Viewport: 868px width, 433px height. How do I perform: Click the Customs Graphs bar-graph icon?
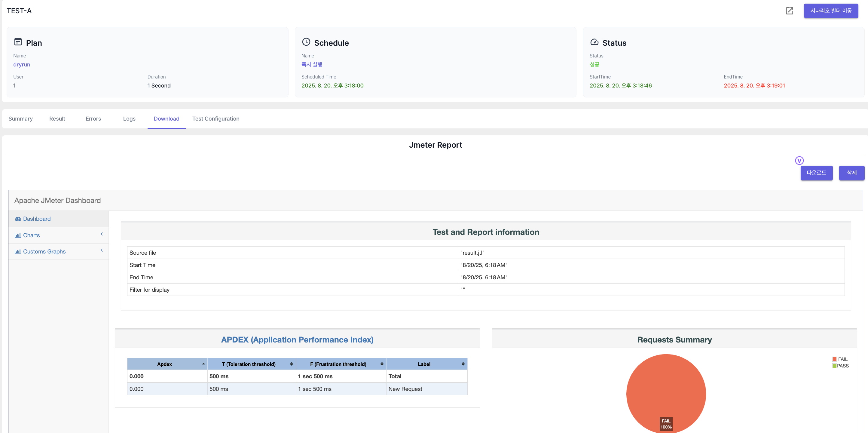coord(18,252)
